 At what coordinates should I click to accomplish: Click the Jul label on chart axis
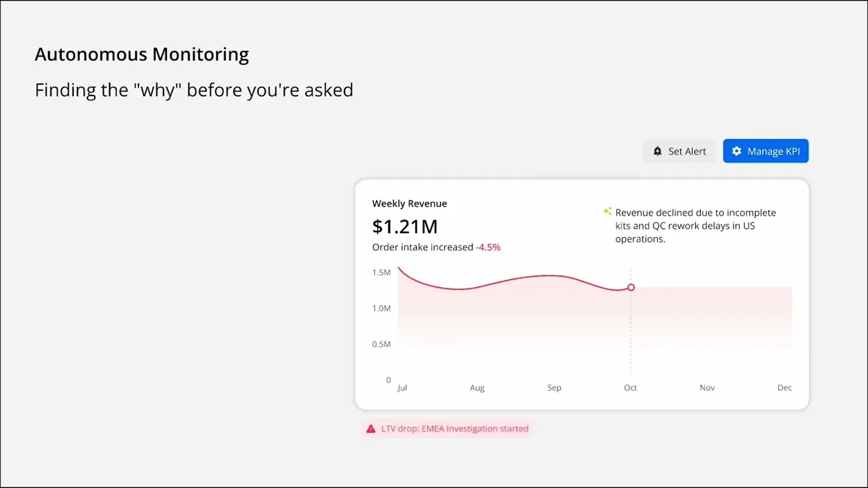tap(402, 388)
